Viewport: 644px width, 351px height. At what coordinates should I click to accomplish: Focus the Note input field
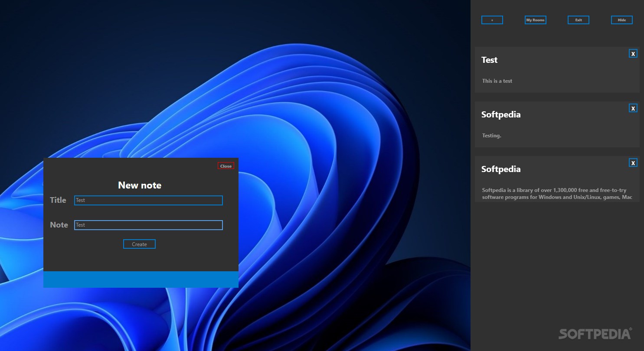(148, 225)
